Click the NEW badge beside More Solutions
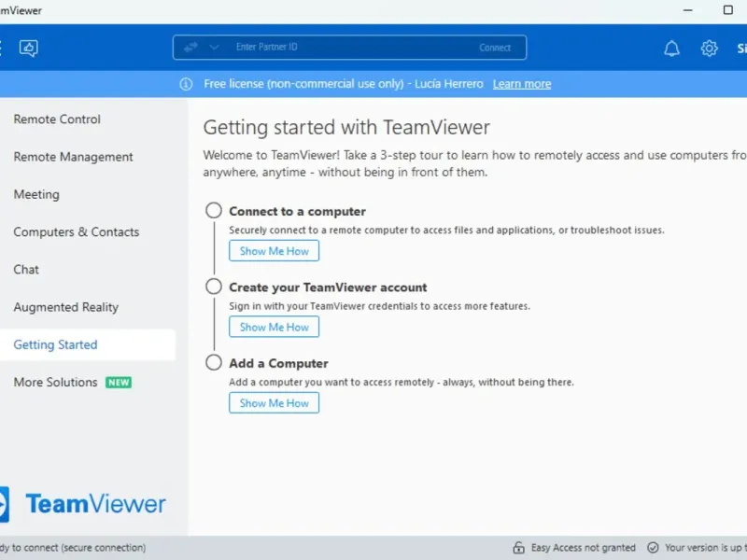The image size is (747, 560). [x=119, y=383]
